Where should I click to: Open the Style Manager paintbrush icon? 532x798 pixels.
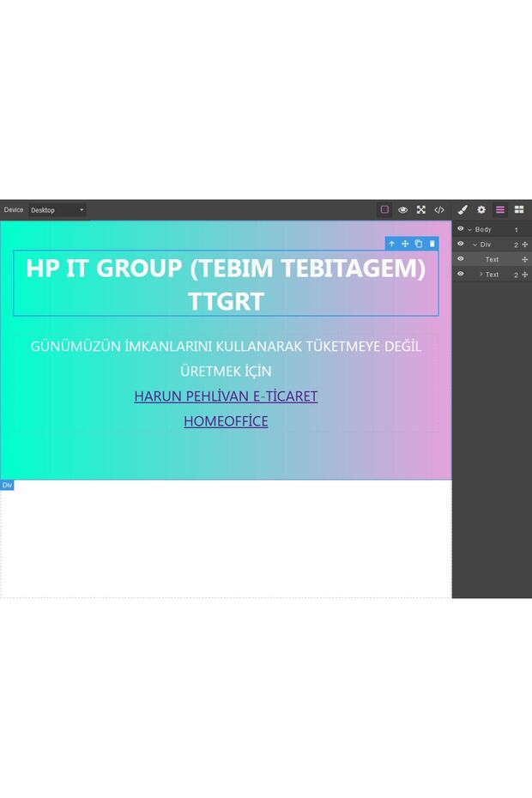(462, 209)
